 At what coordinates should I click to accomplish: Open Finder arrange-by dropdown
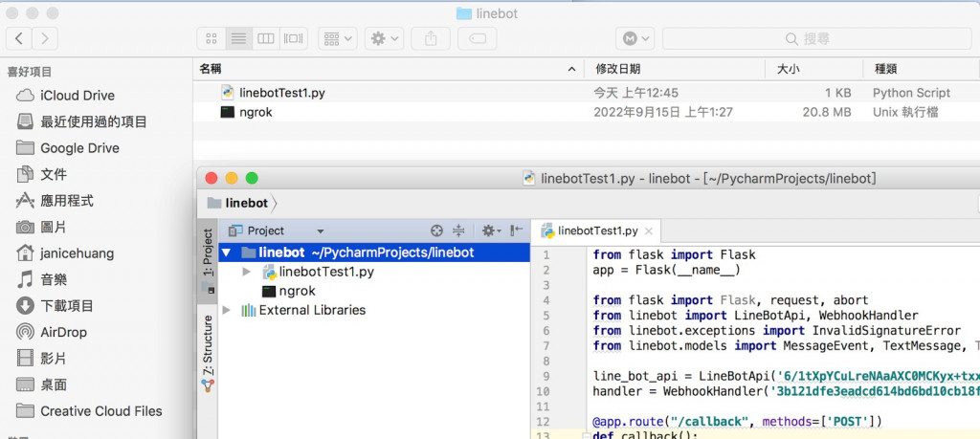[x=338, y=38]
